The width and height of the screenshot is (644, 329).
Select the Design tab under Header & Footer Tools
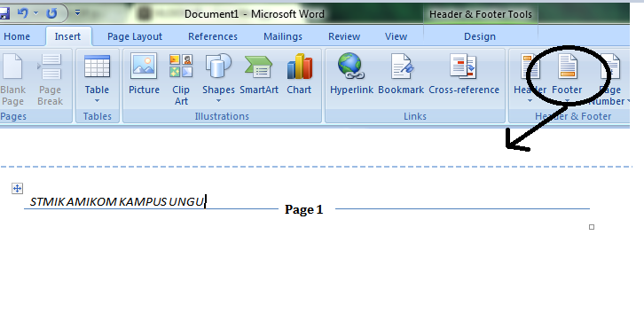(480, 36)
